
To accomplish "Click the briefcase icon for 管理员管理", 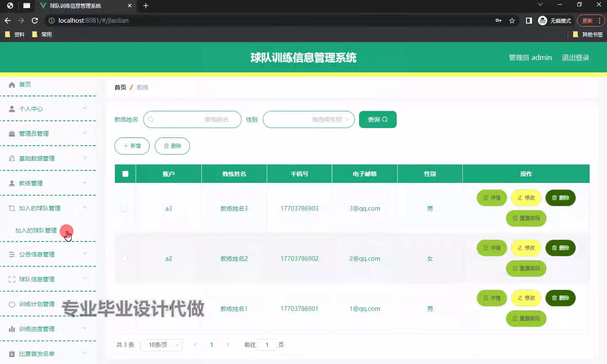I will click(x=12, y=134).
